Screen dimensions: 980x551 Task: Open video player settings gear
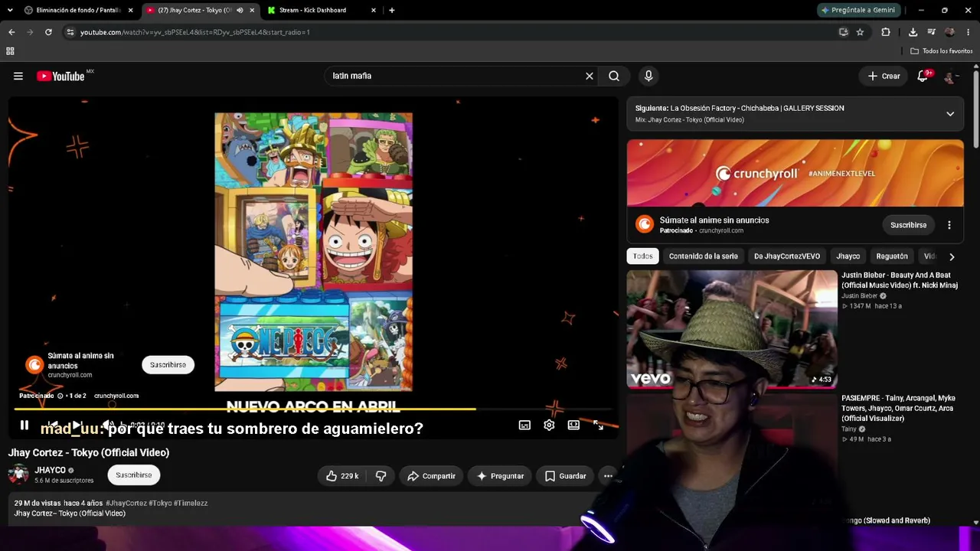point(549,425)
